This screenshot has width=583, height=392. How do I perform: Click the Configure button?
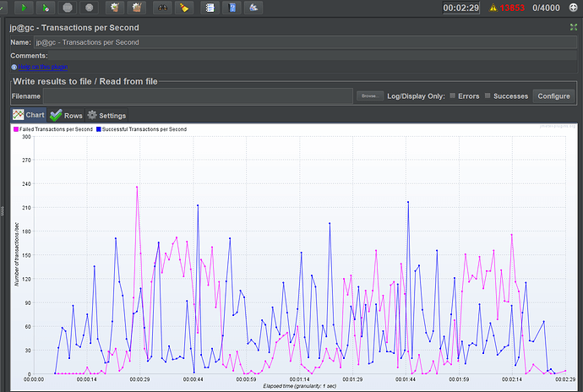point(553,96)
